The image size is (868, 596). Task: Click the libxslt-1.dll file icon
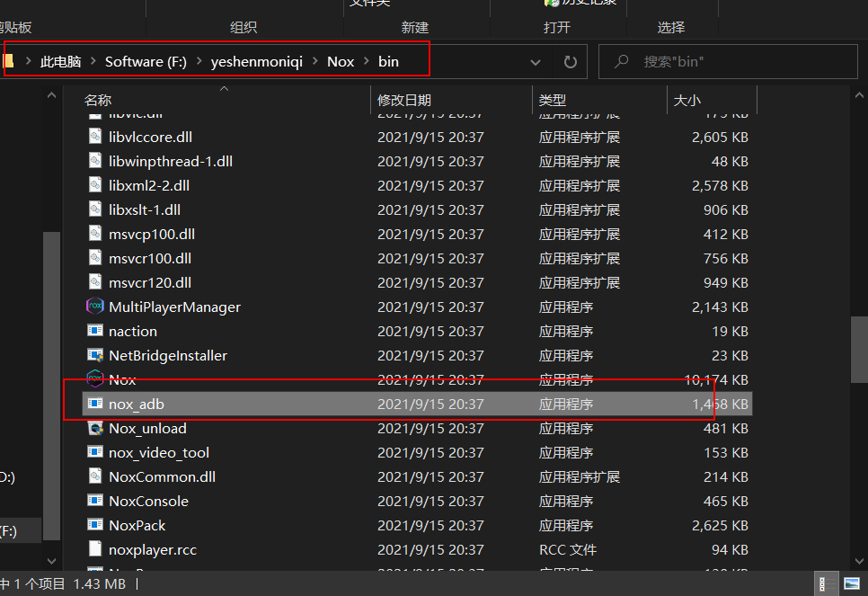click(x=95, y=209)
